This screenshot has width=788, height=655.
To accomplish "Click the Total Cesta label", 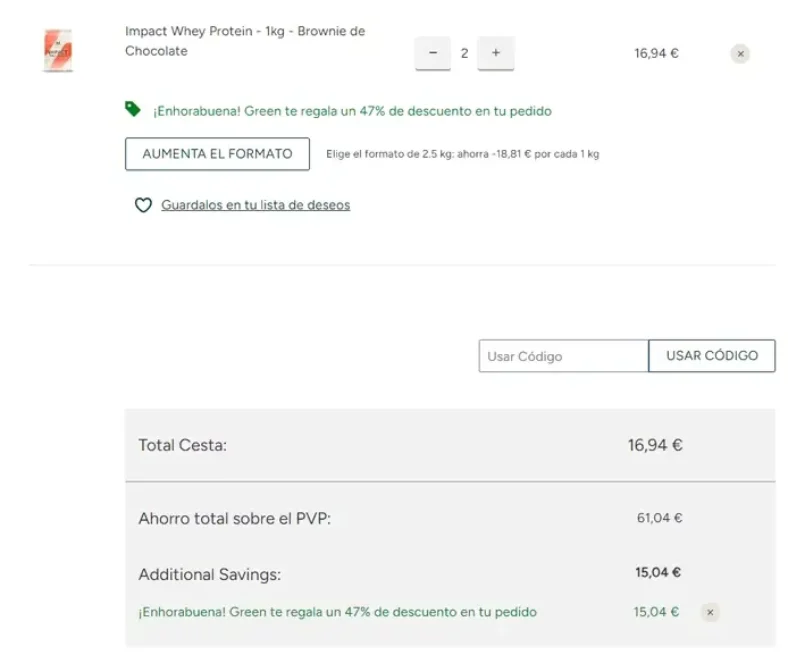I will [x=183, y=446].
